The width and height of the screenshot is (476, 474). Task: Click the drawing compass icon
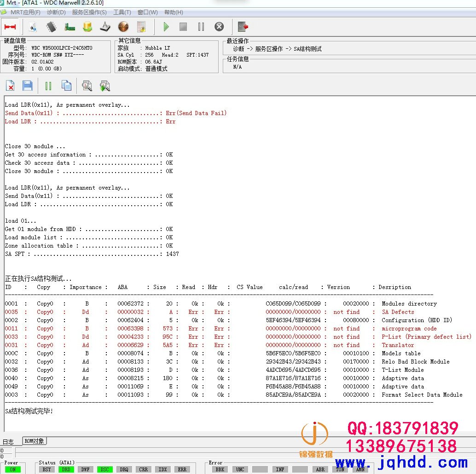click(105, 27)
